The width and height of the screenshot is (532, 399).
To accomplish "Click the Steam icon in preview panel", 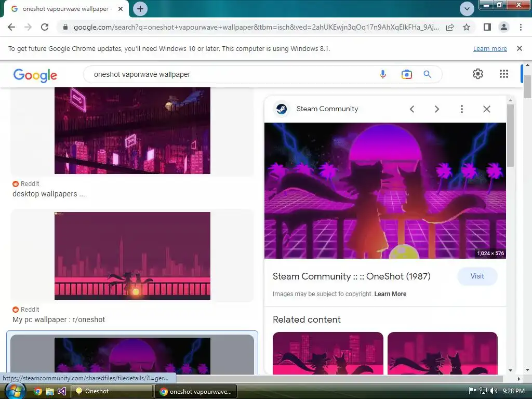I will (x=281, y=109).
